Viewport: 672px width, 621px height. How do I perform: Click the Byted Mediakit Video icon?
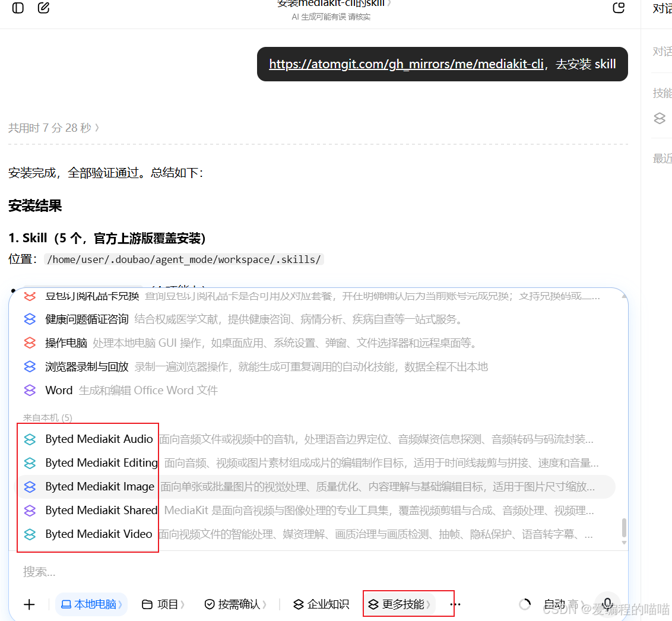click(x=30, y=534)
